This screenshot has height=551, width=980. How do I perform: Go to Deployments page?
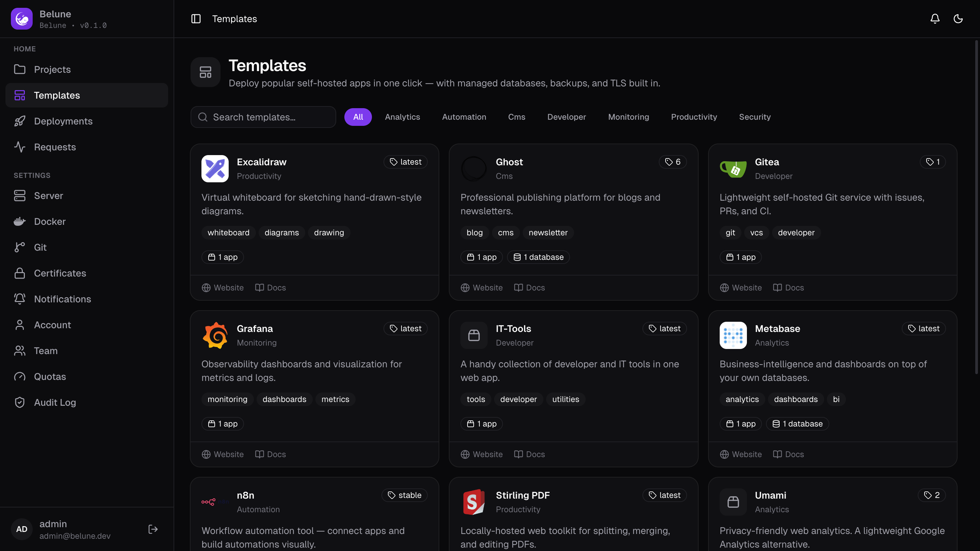click(87, 121)
